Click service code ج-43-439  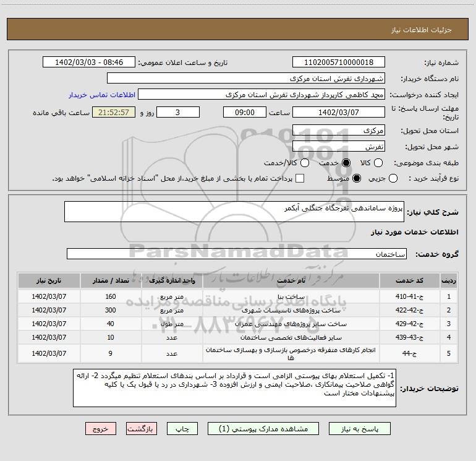(409, 337)
